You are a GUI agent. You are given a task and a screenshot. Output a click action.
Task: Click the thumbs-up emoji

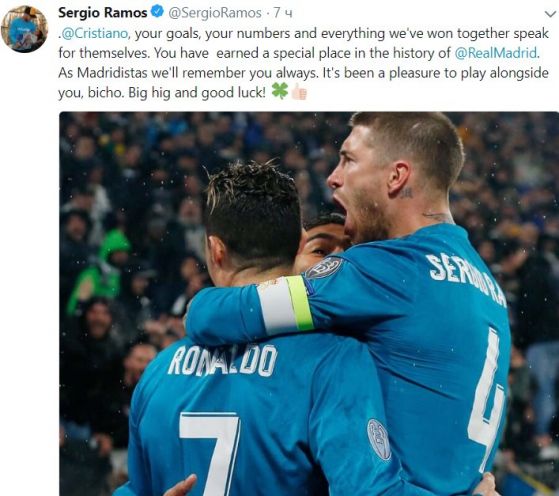coord(299,92)
